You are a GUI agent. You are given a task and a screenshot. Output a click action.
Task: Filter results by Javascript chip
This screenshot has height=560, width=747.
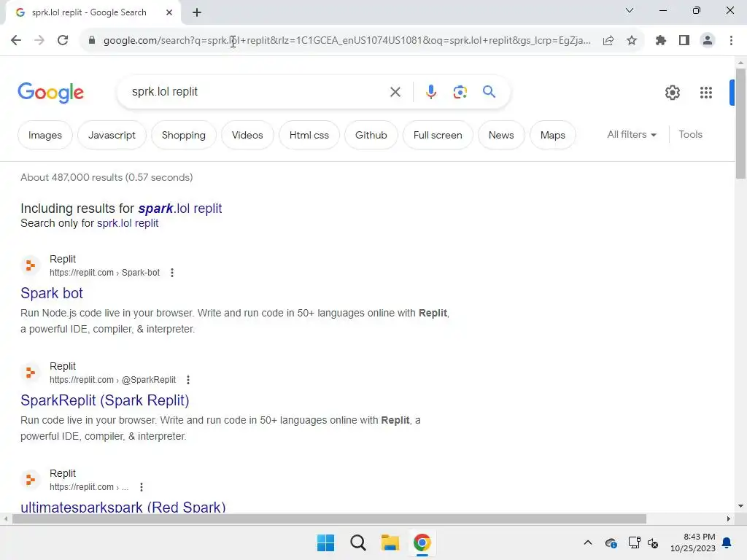click(x=112, y=135)
